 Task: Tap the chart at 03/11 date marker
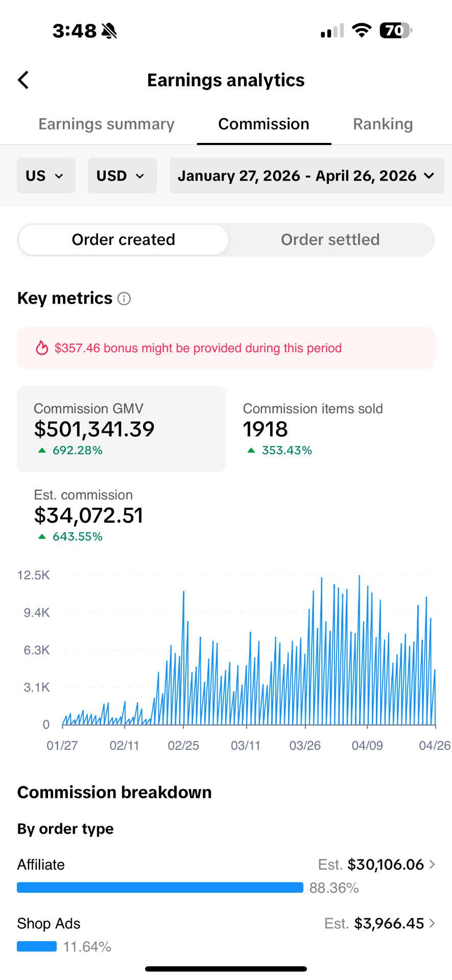[246, 745]
